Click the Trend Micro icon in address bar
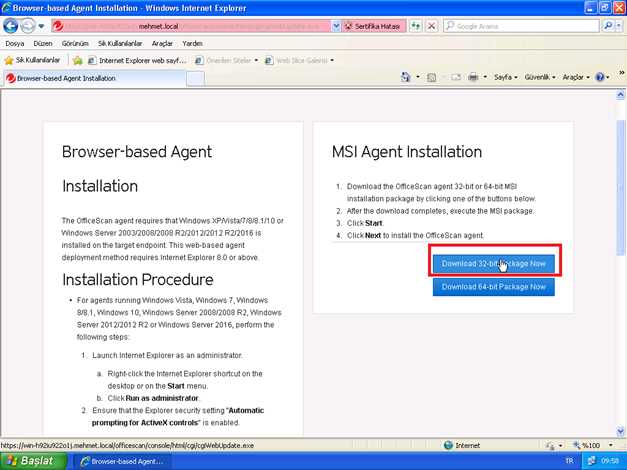627x470 pixels. (x=58, y=26)
